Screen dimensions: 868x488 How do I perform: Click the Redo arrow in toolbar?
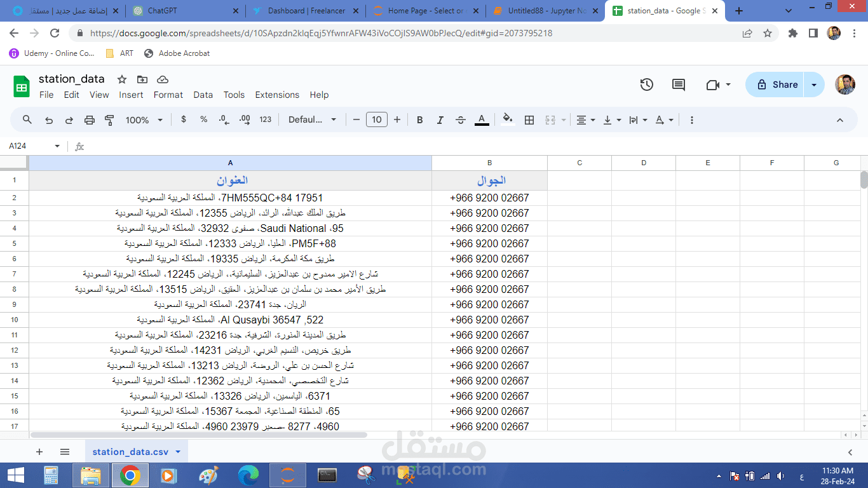point(69,119)
